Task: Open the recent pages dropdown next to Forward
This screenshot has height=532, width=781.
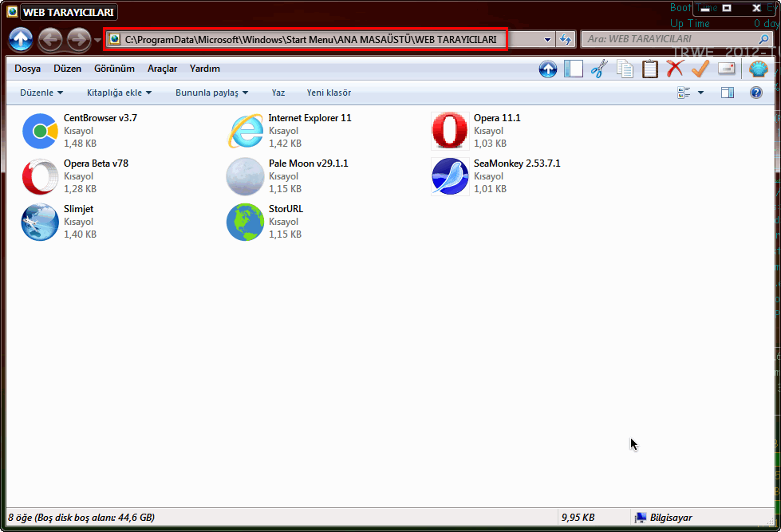Action: click(x=97, y=40)
